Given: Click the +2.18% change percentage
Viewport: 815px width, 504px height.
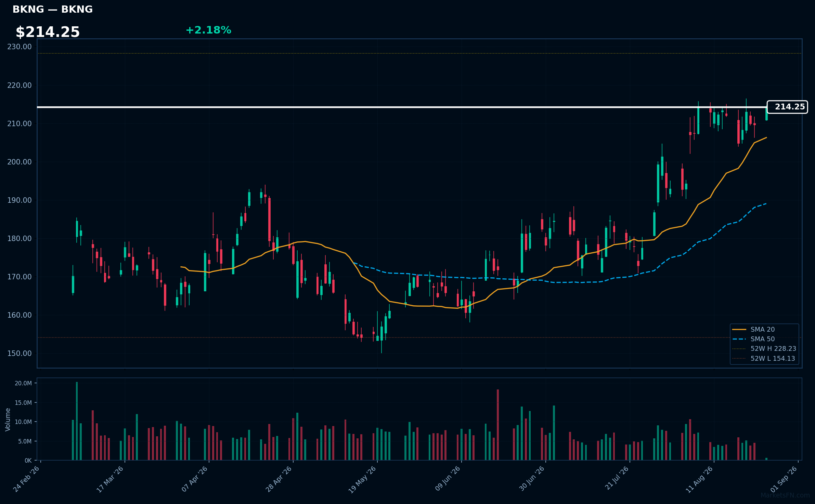Looking at the screenshot, I should pos(208,30).
